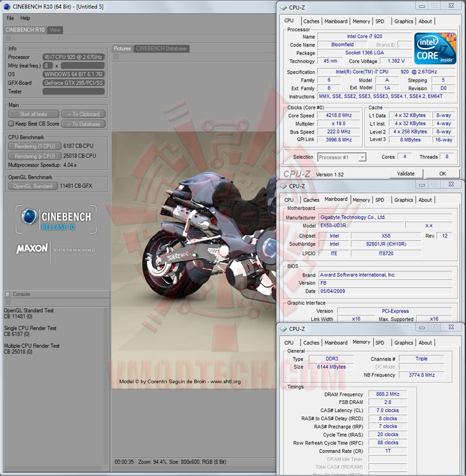Switch to the View tab in Cinebench
This screenshot has width=466, height=476.
[x=55, y=30]
